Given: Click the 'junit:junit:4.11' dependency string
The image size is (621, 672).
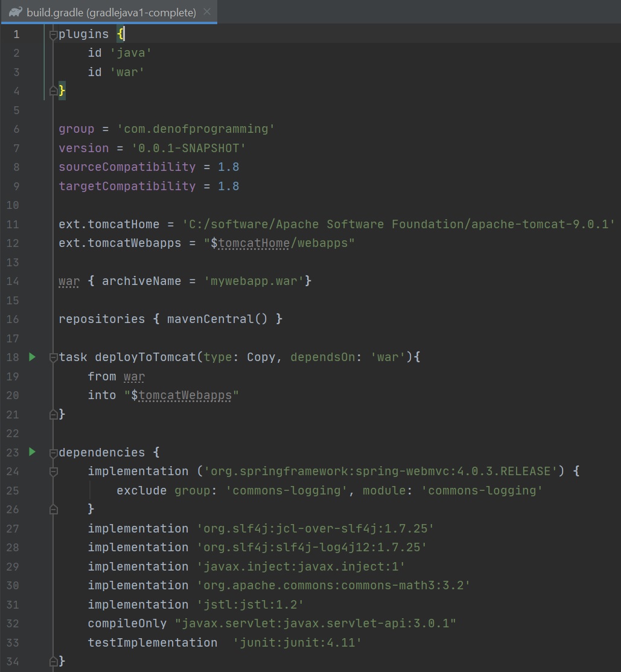Looking at the screenshot, I should coord(298,642).
